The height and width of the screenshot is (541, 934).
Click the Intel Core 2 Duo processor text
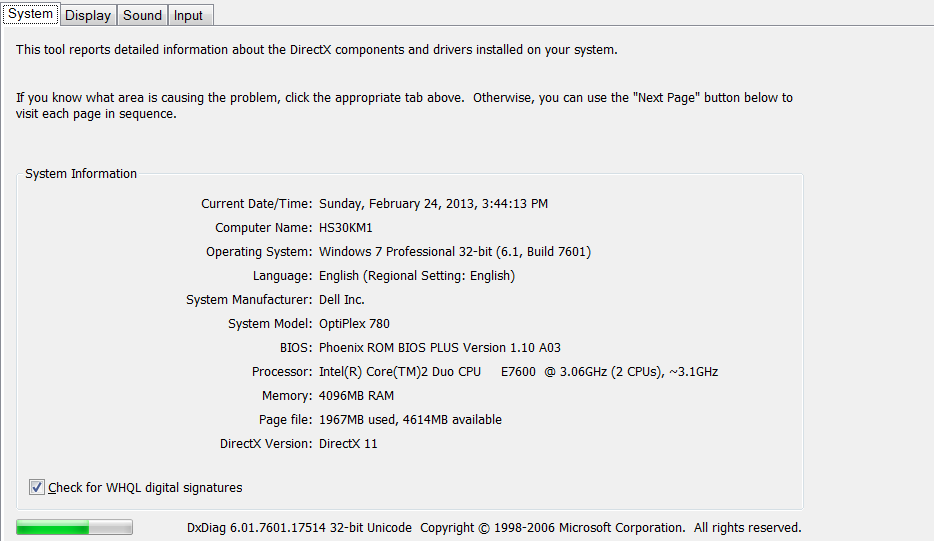(x=518, y=372)
